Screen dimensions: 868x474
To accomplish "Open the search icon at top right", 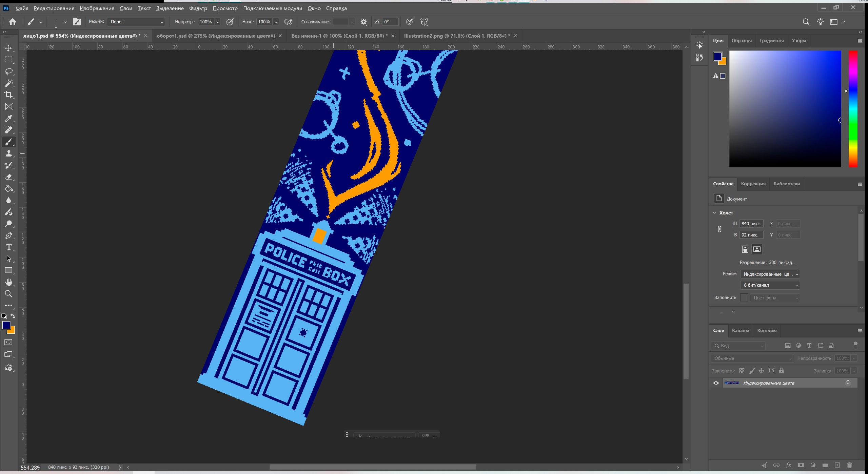I will (806, 22).
